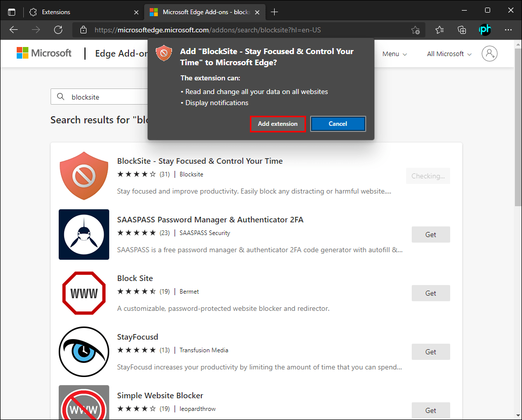
Task: Click the Add-ons sign-in account icon
Action: coord(489,53)
